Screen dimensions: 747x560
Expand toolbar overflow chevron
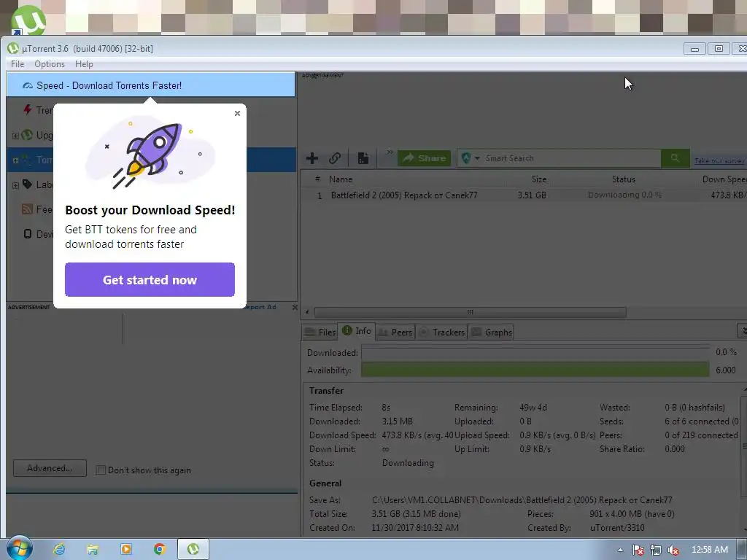click(x=390, y=152)
